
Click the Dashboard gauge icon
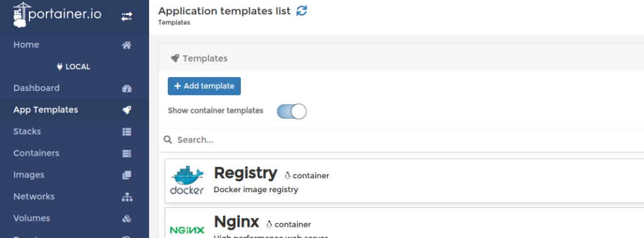(127, 89)
